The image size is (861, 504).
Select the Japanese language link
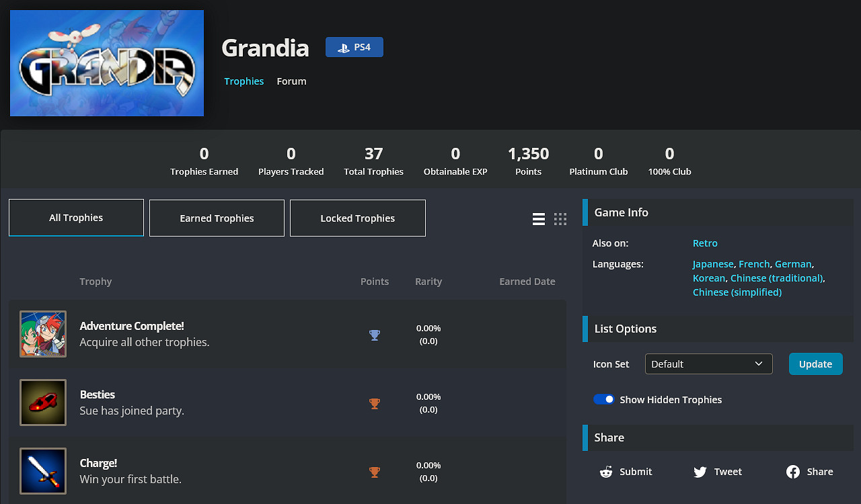tap(713, 264)
